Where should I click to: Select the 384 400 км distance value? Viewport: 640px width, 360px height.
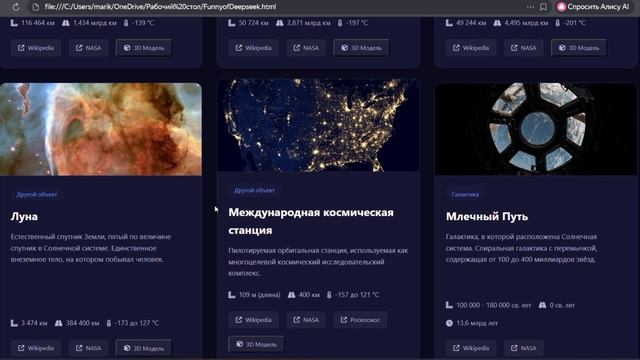(82, 323)
